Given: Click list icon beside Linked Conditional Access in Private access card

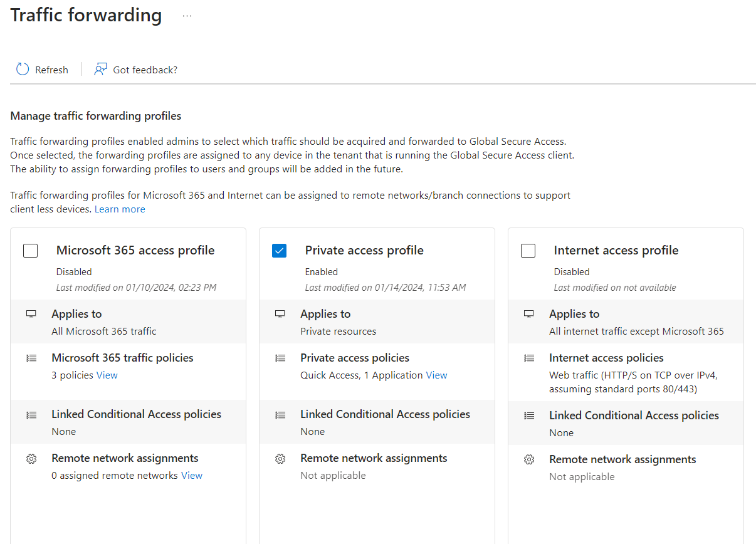Looking at the screenshot, I should click(x=280, y=414).
